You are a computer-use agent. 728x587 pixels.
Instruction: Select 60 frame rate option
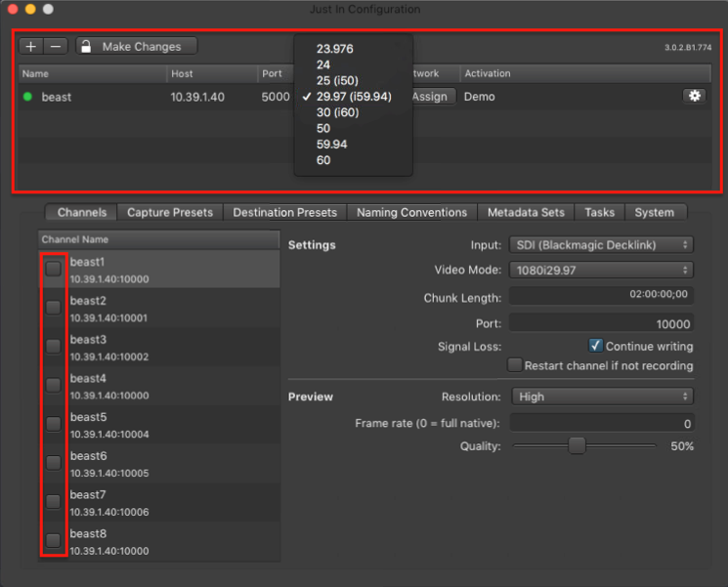(323, 160)
